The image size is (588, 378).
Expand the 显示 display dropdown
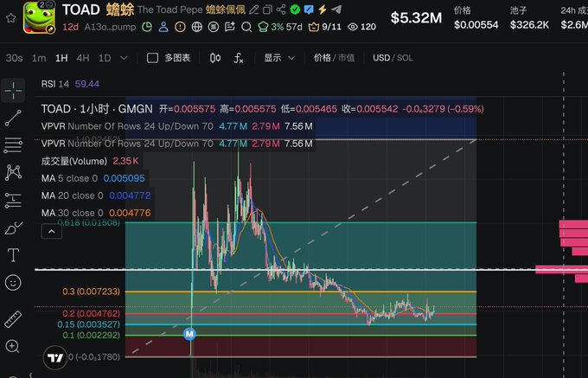pos(279,58)
